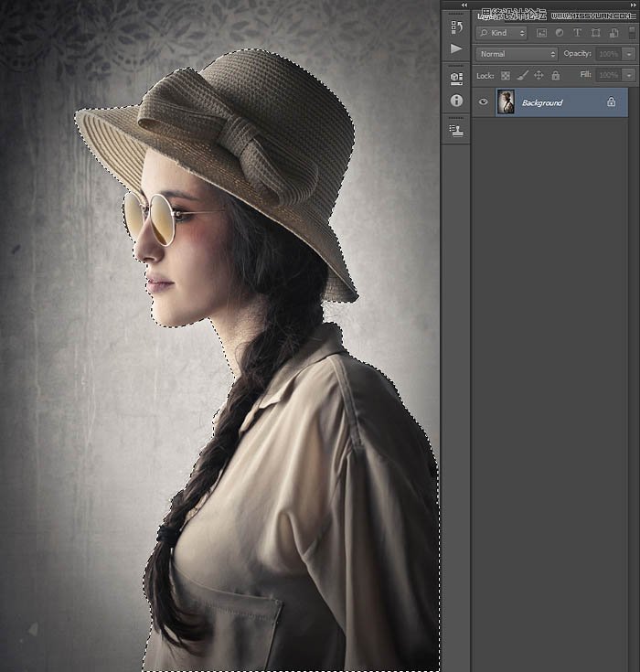This screenshot has height=672, width=640.
Task: Open the Kind filter type dropdown
Action: click(502, 33)
